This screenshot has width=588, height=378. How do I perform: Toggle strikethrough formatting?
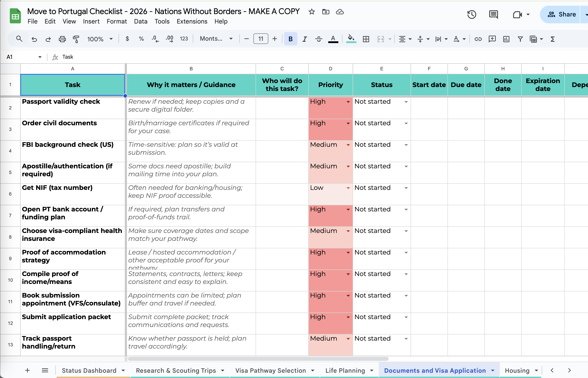(x=319, y=39)
